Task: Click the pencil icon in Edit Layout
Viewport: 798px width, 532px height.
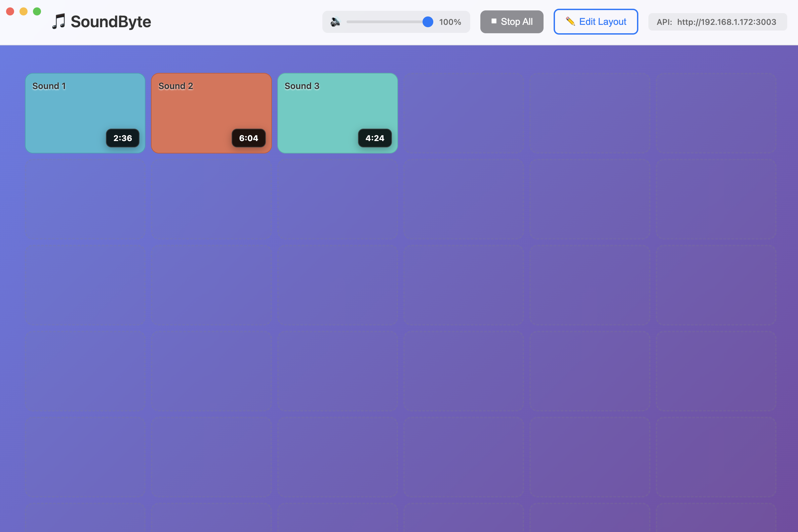Action: point(570,21)
